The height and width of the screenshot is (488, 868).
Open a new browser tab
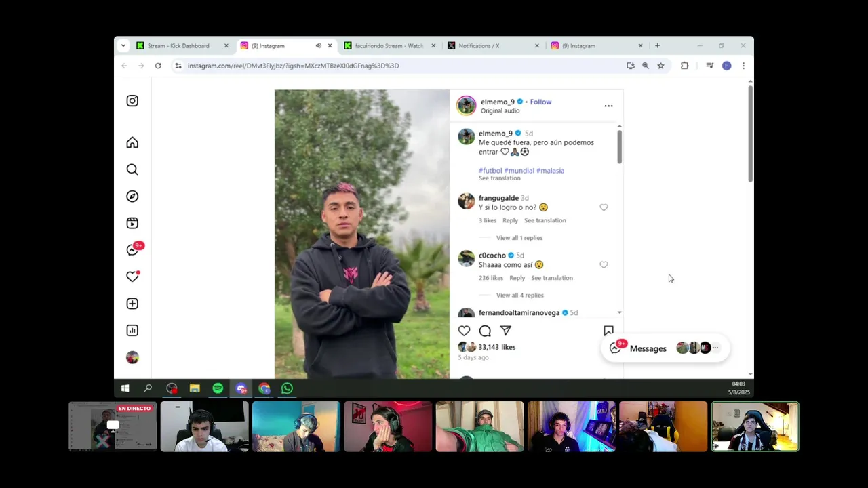[x=657, y=45]
